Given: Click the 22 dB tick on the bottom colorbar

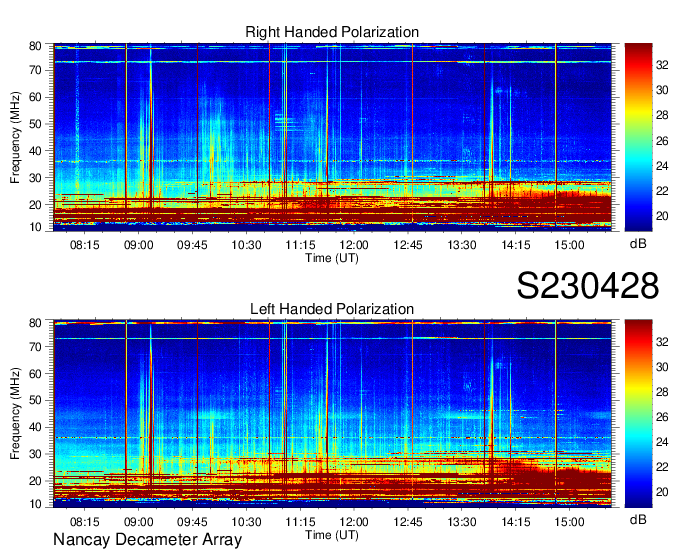Looking at the screenshot, I should 662,467.
